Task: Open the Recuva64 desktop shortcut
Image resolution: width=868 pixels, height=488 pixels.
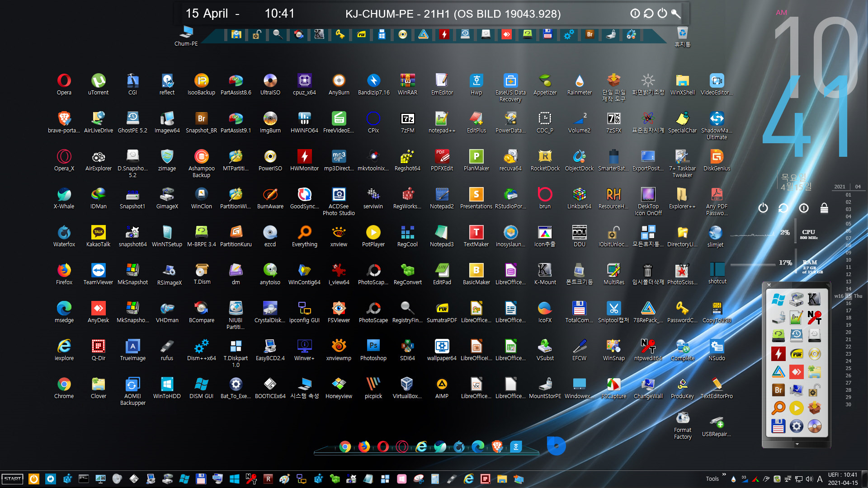Action: (x=510, y=160)
